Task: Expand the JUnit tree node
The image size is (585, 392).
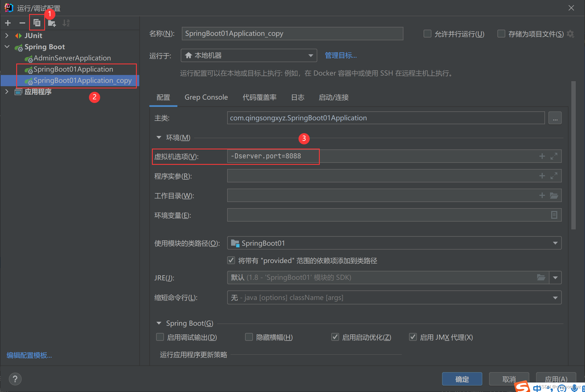Action: [7, 36]
